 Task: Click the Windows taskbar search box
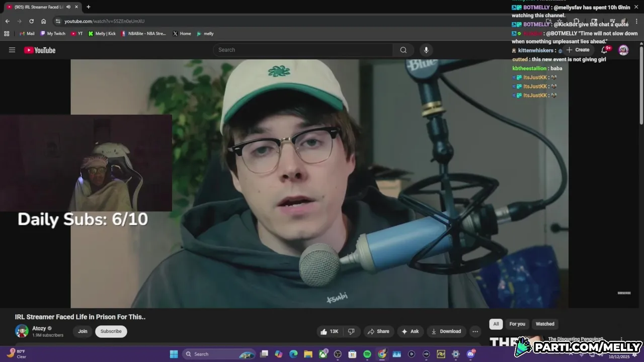pyautogui.click(x=219, y=354)
